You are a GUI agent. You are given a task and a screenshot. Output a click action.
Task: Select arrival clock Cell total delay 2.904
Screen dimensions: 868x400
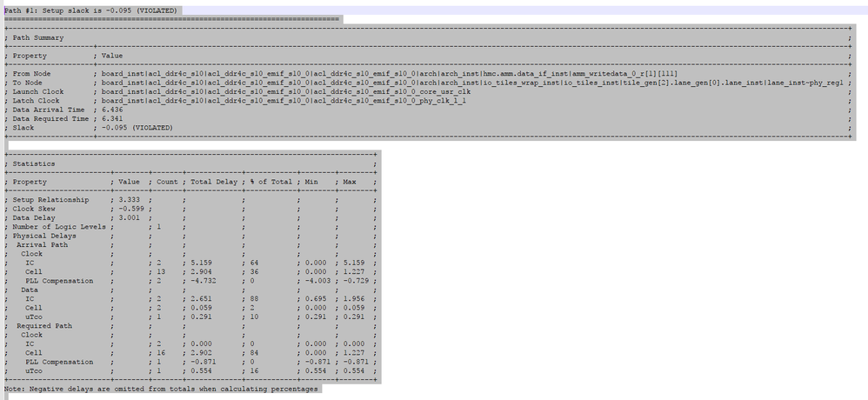202,271
